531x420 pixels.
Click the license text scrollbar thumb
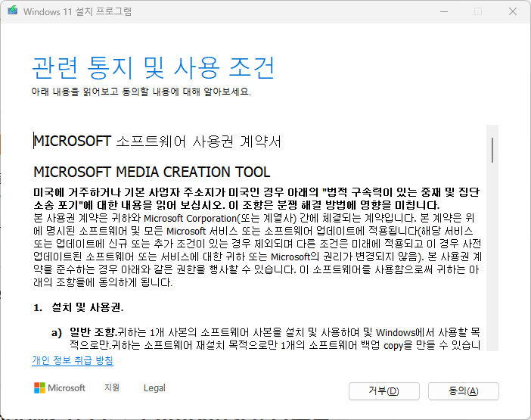(492, 150)
